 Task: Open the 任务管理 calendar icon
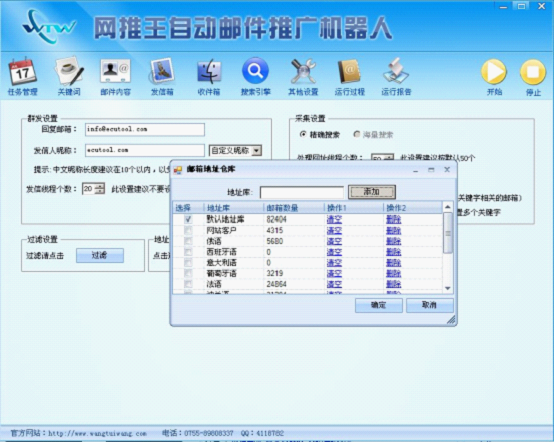click(22, 72)
